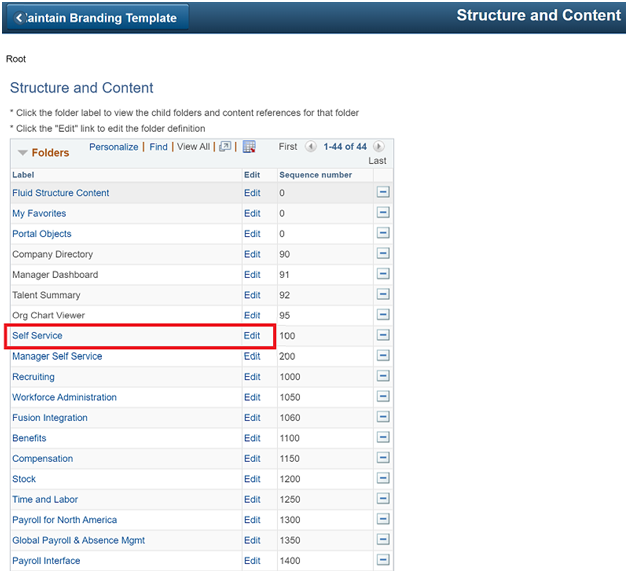This screenshot has height=573, width=628.
Task: Delete Workforce Administration row minus icon
Action: 383,396
